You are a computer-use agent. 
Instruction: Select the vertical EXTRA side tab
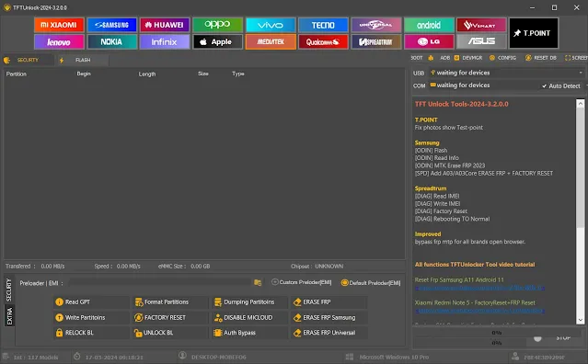(9, 315)
